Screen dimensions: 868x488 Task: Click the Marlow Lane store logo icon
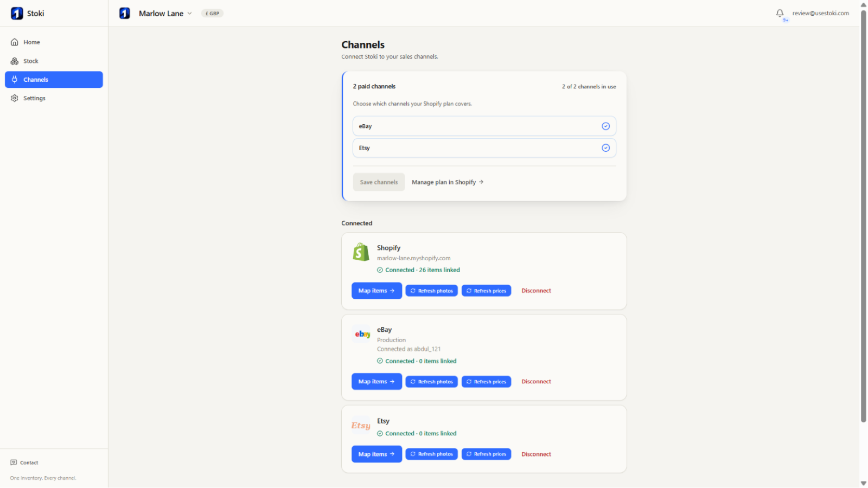(125, 14)
